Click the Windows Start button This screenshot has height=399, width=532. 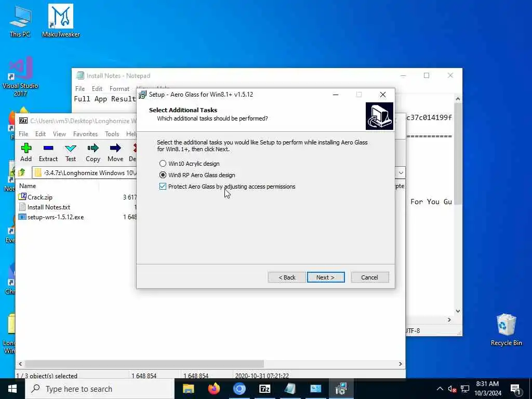[12, 389]
